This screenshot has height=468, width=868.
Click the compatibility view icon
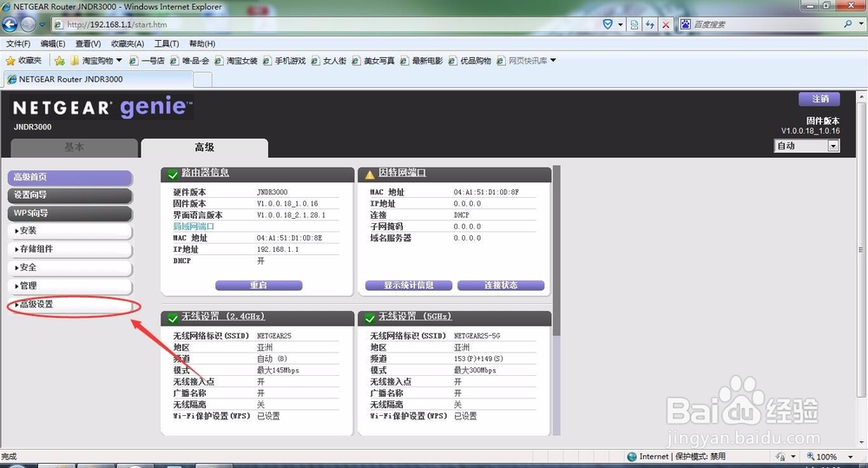(635, 24)
